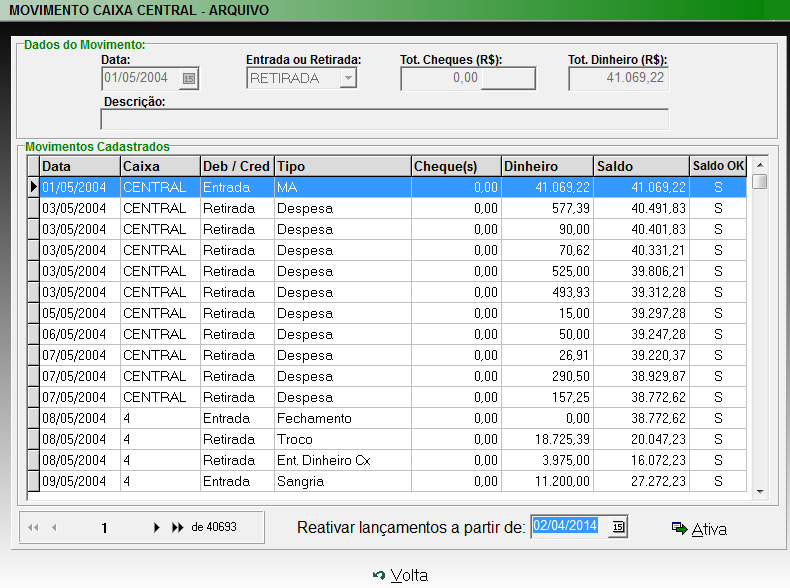The height and width of the screenshot is (588, 790).
Task: Click the Dinheiro cell 157,25
Action: click(x=548, y=397)
